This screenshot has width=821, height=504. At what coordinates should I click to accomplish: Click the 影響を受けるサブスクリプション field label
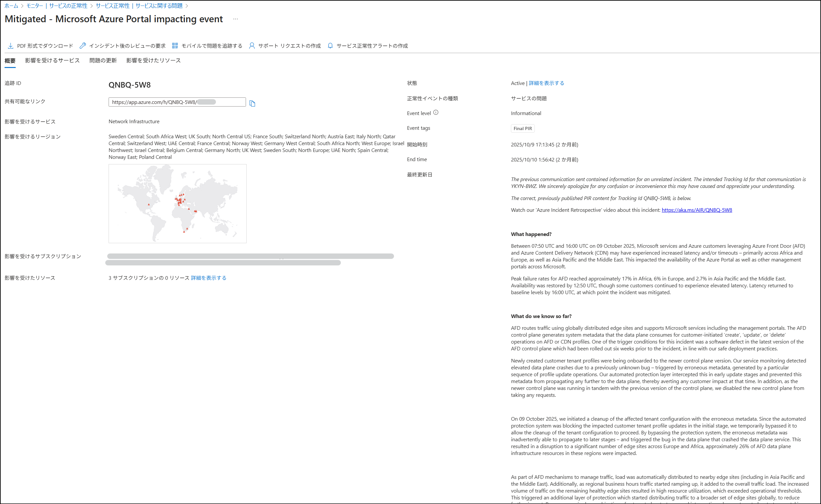pyautogui.click(x=43, y=256)
